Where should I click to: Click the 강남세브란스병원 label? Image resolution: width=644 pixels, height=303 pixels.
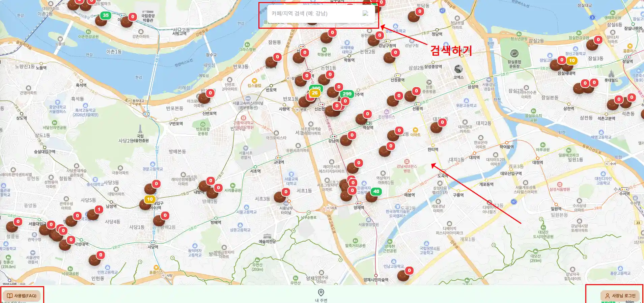pyautogui.click(x=407, y=168)
